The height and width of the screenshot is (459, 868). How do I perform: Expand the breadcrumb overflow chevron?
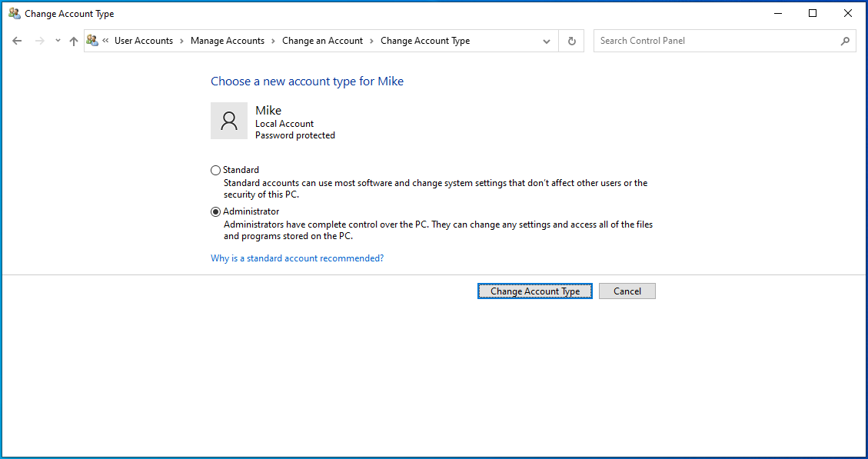click(105, 41)
